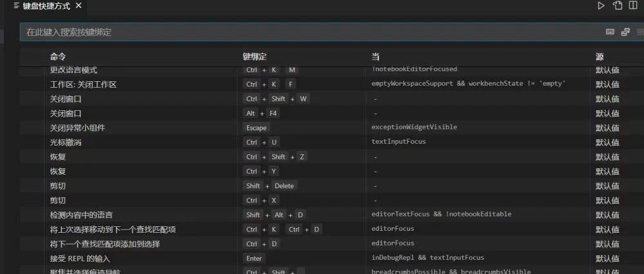Click 默认值 source in the 关闭异常小组件 row

pyautogui.click(x=607, y=128)
